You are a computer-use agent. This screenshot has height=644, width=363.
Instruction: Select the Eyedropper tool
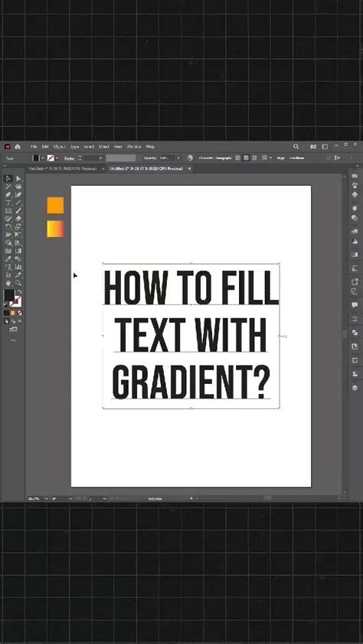(x=8, y=259)
